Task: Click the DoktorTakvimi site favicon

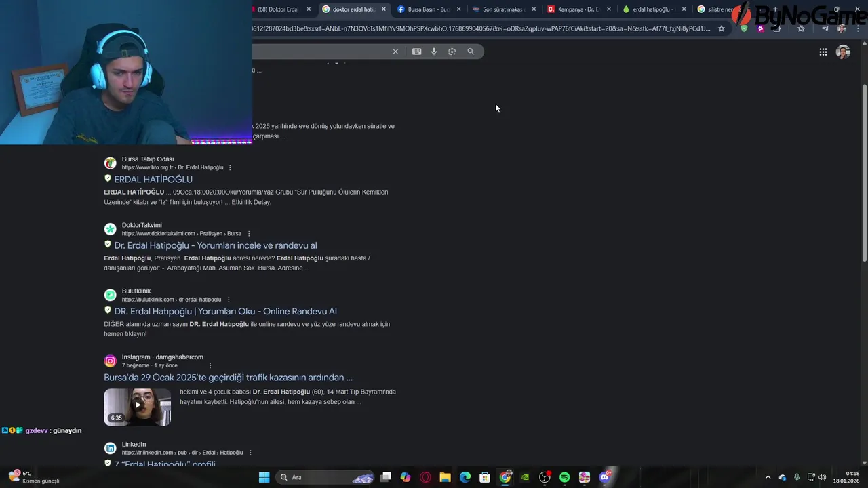Action: [110, 229]
